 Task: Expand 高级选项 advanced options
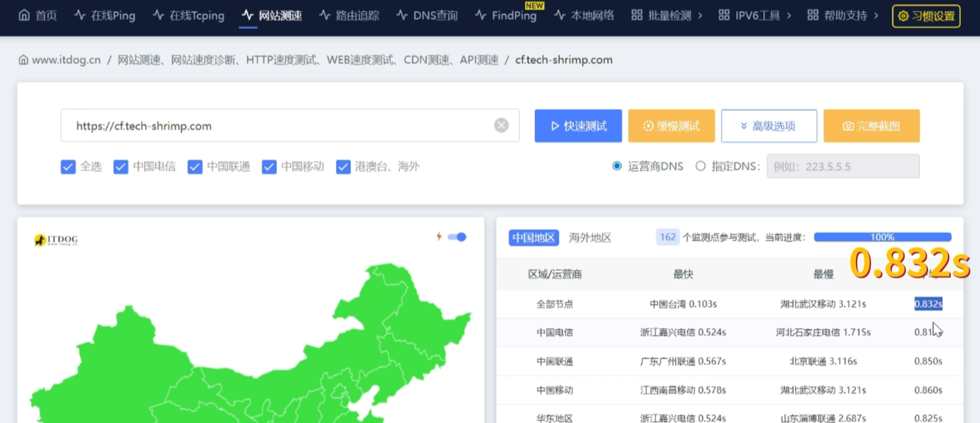[x=769, y=126]
